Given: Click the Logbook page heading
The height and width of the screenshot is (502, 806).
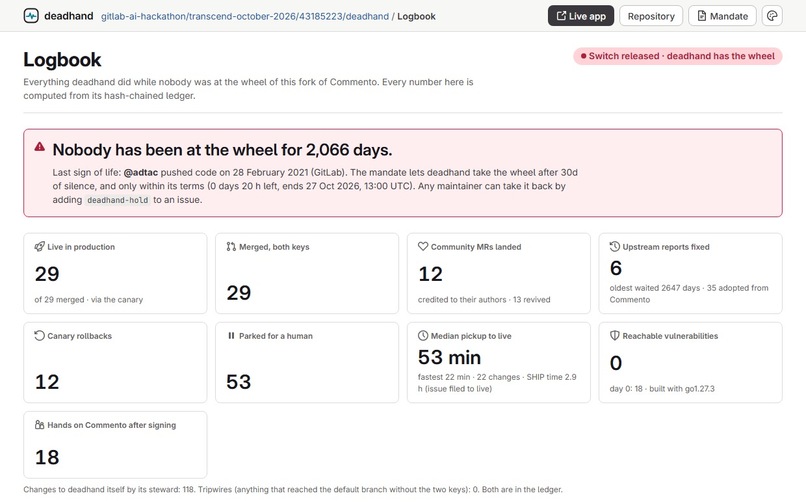Looking at the screenshot, I should pos(62,60).
